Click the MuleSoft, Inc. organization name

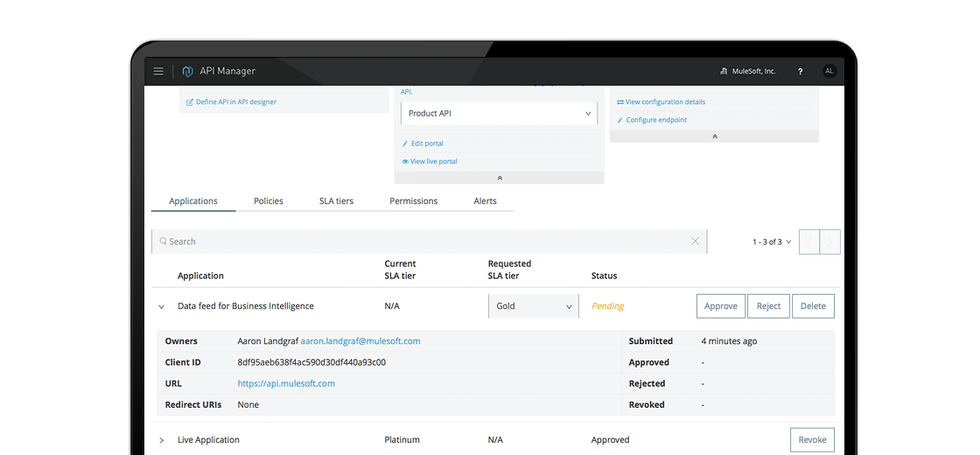coord(753,71)
